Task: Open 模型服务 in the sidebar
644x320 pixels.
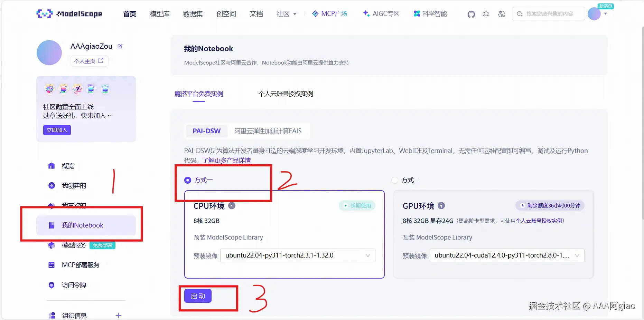Action: coord(74,245)
